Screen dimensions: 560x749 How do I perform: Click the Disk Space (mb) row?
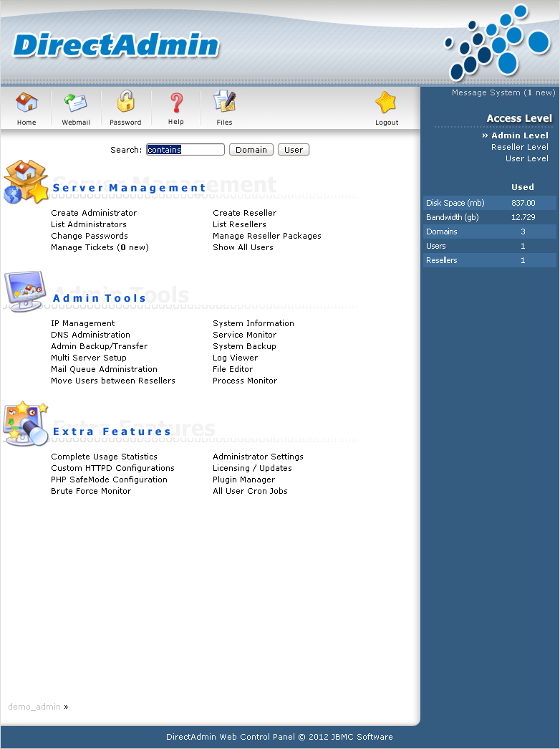click(489, 203)
